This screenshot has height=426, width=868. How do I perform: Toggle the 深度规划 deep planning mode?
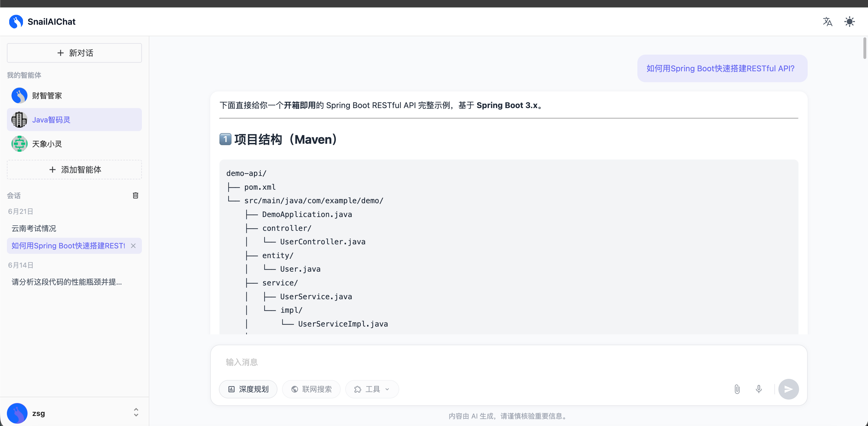pyautogui.click(x=248, y=389)
